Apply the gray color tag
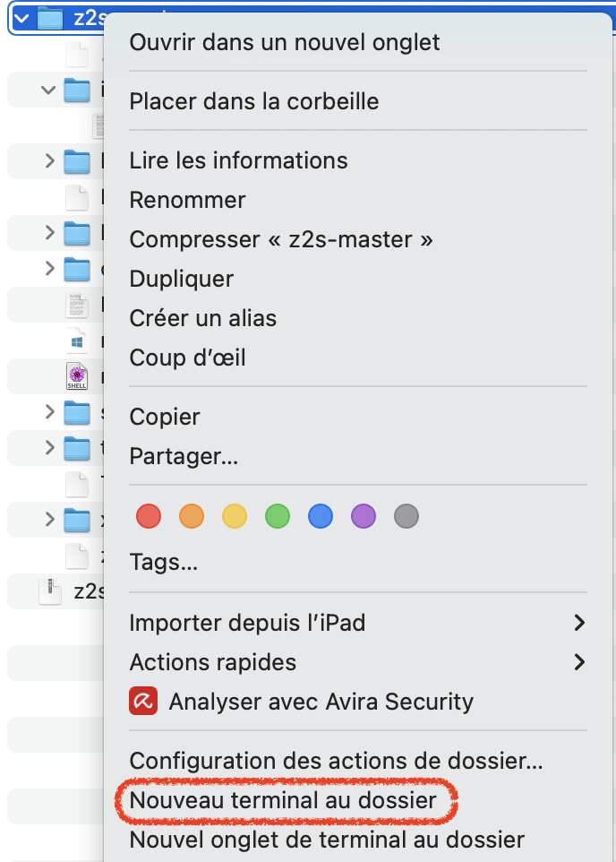 tap(406, 516)
